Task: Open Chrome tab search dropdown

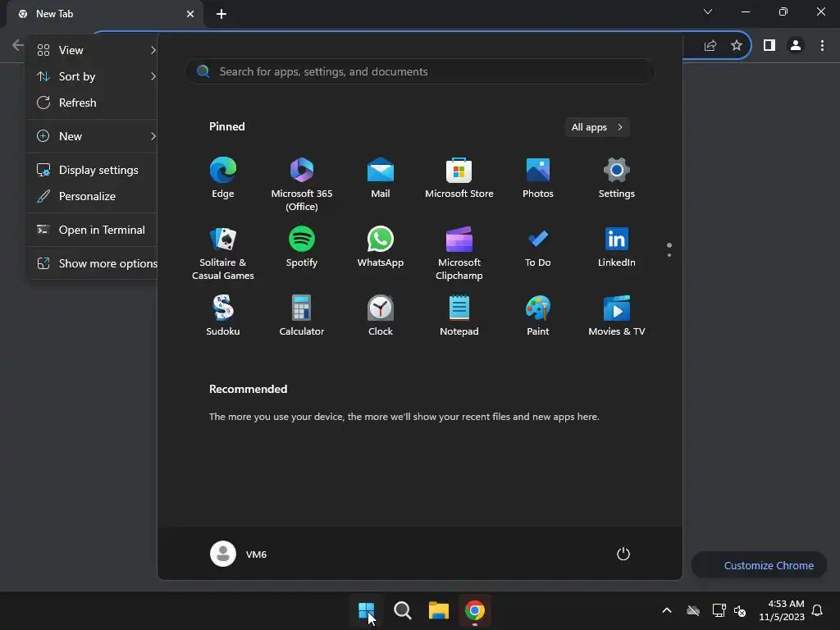Action: pos(708,11)
